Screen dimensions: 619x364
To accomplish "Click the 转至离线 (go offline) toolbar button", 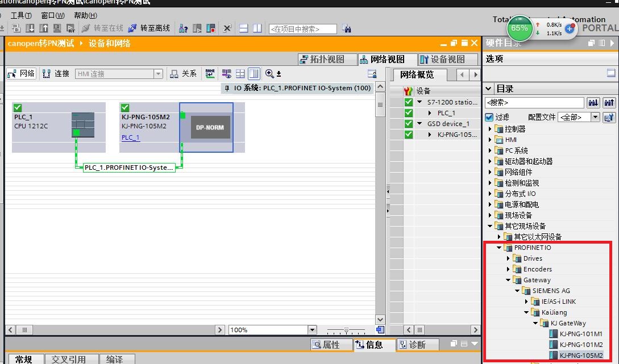I will (x=149, y=28).
